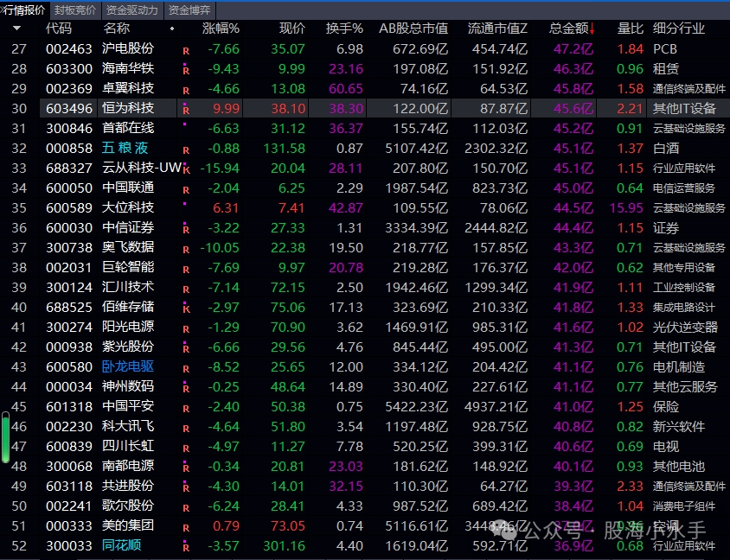Select stock name 大位科技

point(128,207)
